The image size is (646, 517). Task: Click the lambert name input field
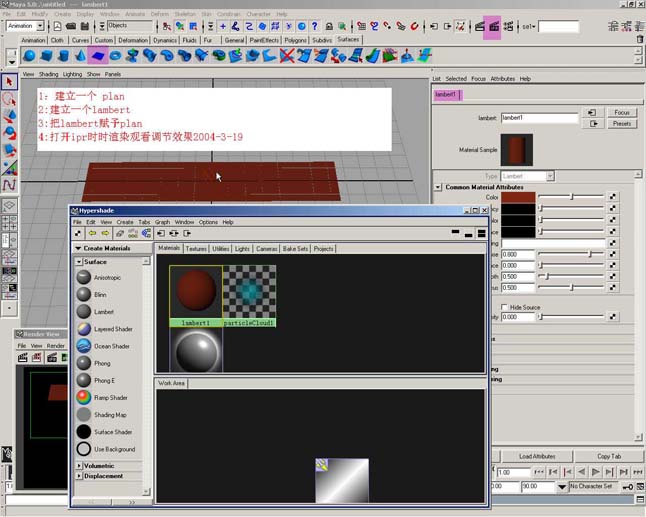pos(540,118)
